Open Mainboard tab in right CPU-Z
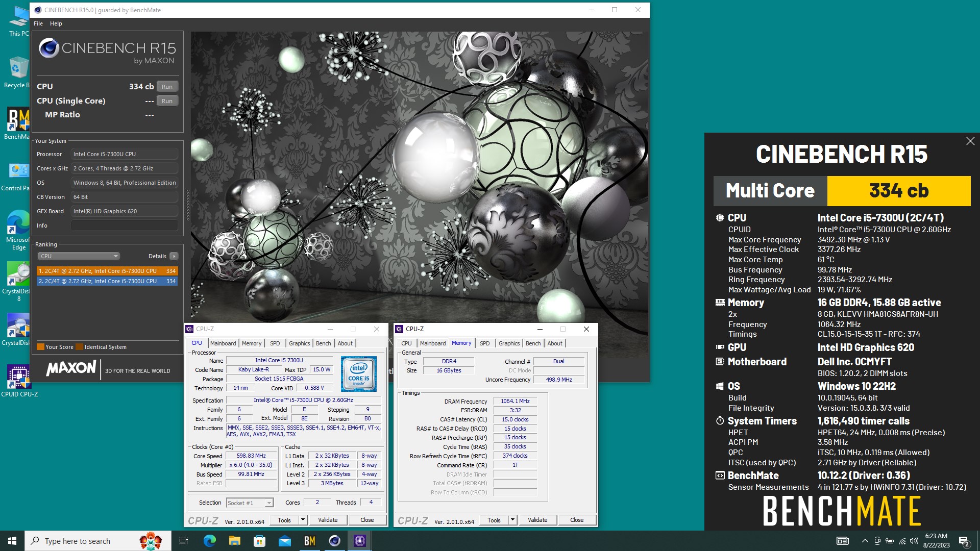 click(x=433, y=343)
